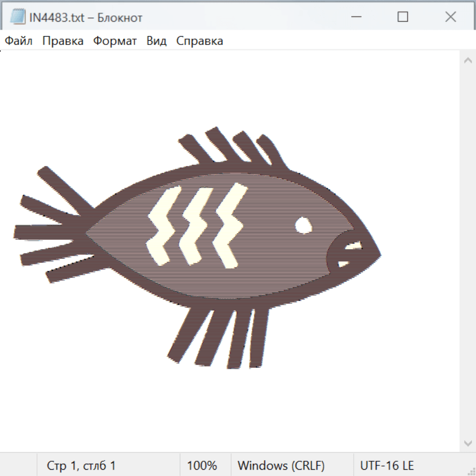
Task: Click the scroll up arrow
Action: pos(468,61)
